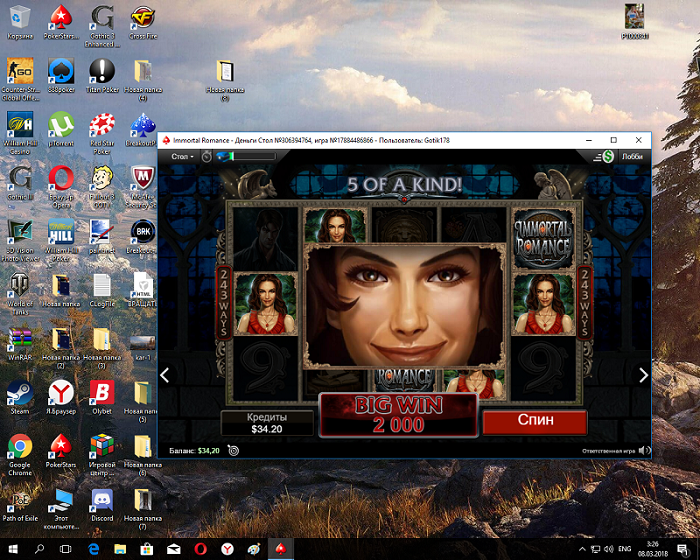Image resolution: width=700 pixels, height=560 pixels.
Task: Open Браузер Opera desktop shortcut
Action: click(x=61, y=187)
